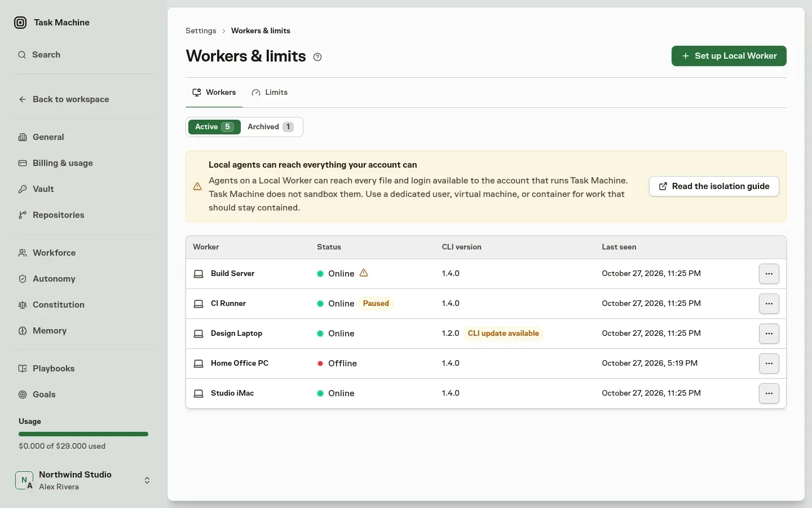Image resolution: width=812 pixels, height=508 pixels.
Task: Click the Home Office PC worker name
Action: click(x=240, y=364)
